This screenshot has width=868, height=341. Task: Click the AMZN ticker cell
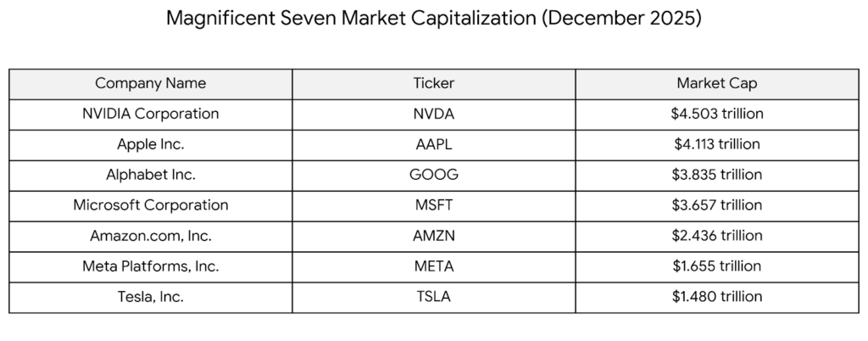coord(433,236)
